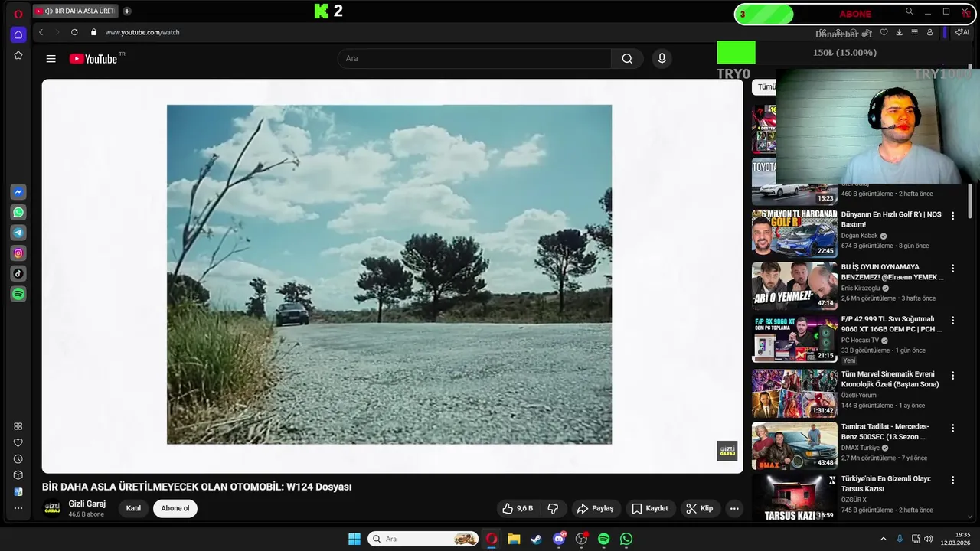The width and height of the screenshot is (980, 551).
Task: Like the video with 9,6 B
Action: click(x=518, y=508)
